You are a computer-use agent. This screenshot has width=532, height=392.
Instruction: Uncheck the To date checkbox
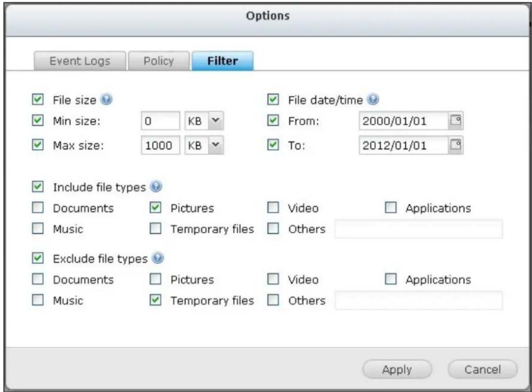[273, 145]
